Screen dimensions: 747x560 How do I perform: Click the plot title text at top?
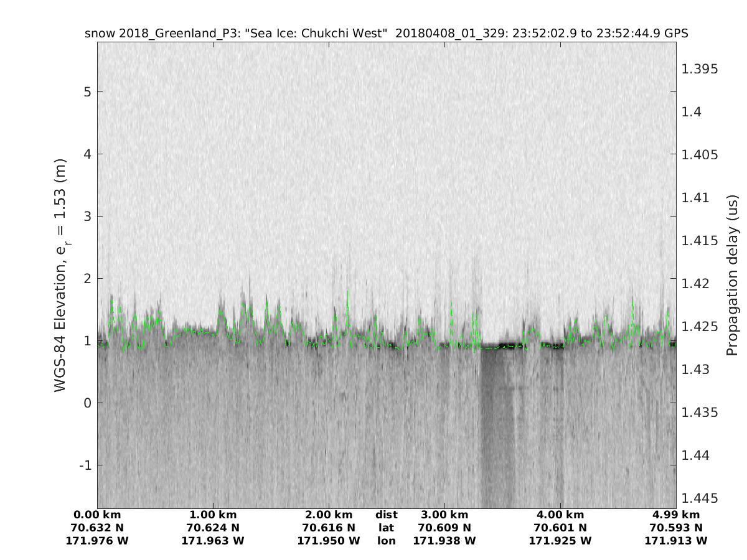pos(386,34)
